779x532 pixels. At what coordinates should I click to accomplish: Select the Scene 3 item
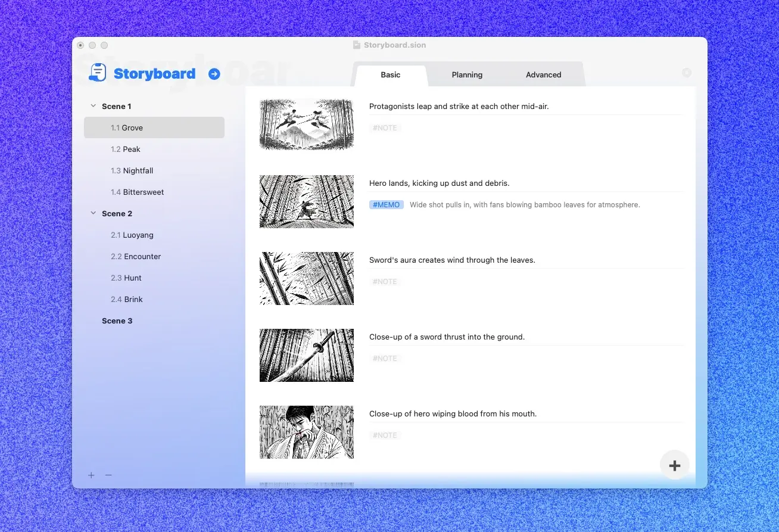coord(117,321)
